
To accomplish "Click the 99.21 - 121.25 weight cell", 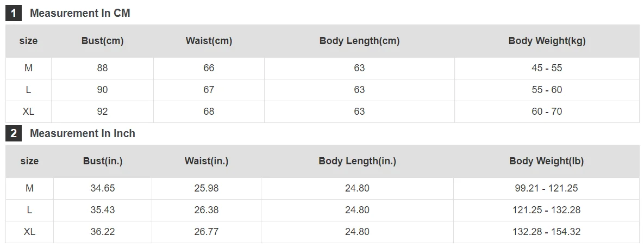I will (546, 188).
